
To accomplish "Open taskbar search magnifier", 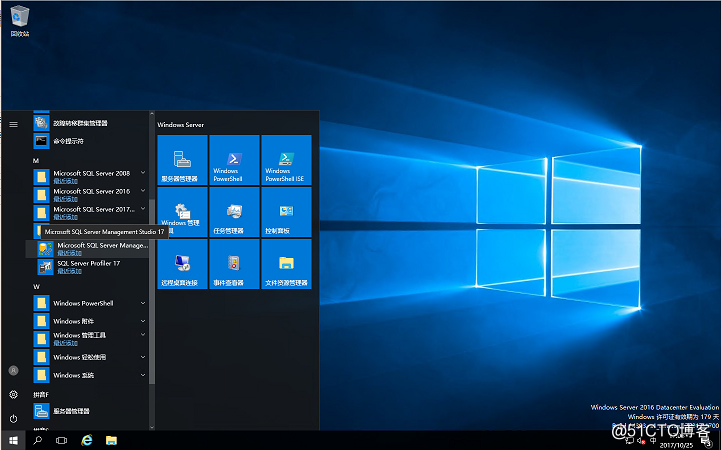I will coord(38,440).
